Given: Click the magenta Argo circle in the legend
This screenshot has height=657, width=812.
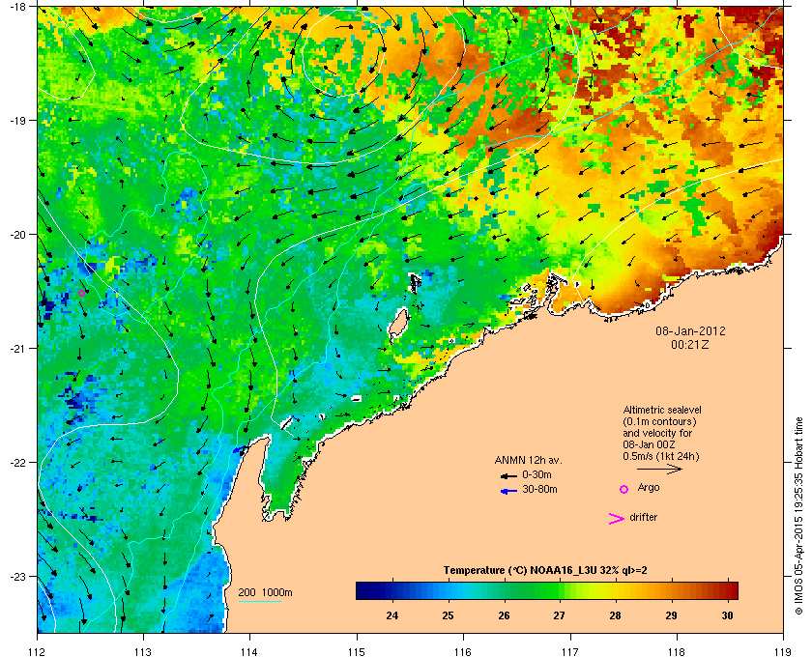Looking at the screenshot, I should (624, 489).
